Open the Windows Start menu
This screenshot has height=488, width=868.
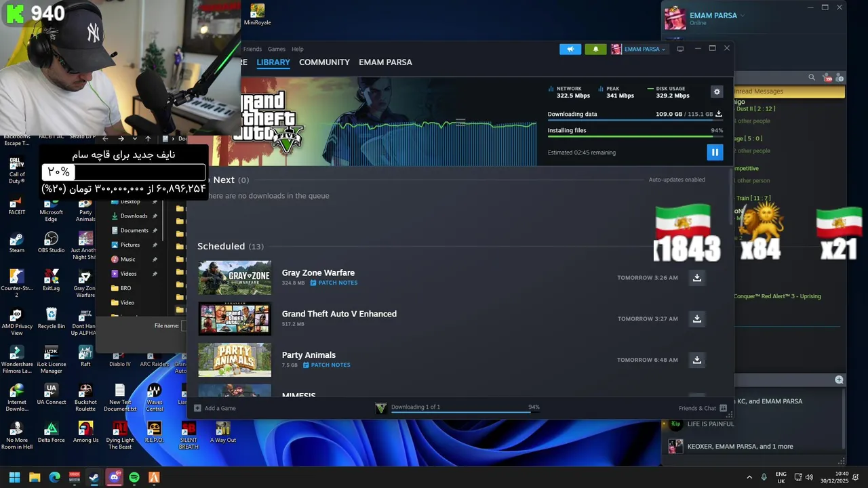pyautogui.click(x=14, y=477)
